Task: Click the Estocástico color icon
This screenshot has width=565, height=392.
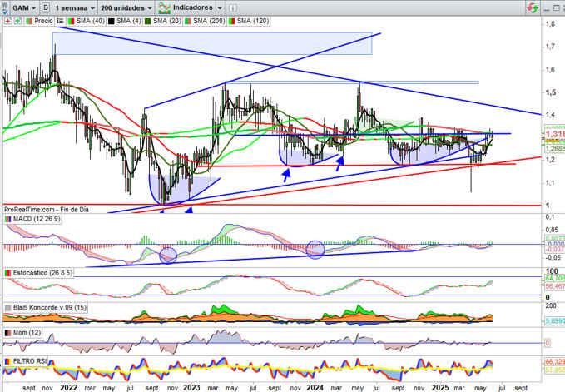Action: click(x=8, y=273)
